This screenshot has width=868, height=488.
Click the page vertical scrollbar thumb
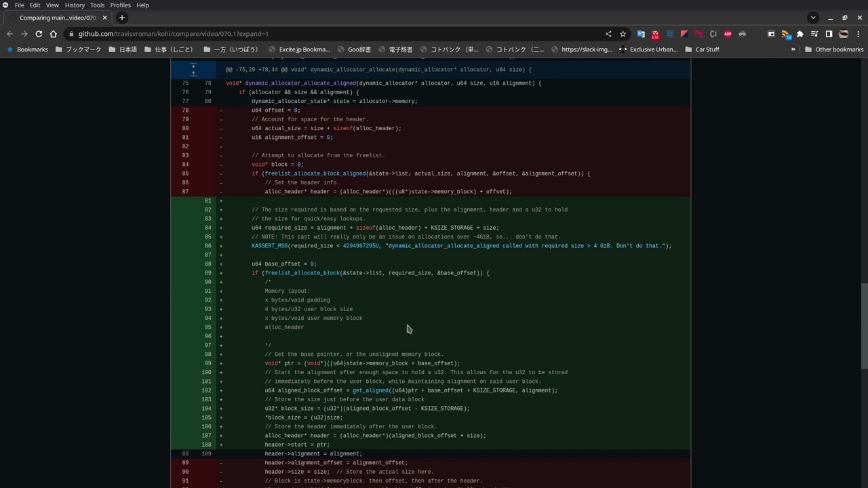(x=864, y=325)
